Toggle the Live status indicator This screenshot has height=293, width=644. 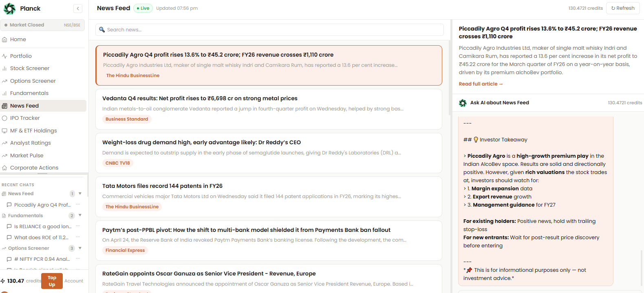point(143,8)
